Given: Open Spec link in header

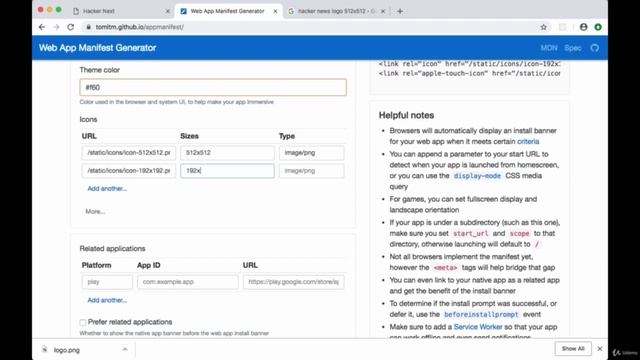Looking at the screenshot, I should click(573, 48).
